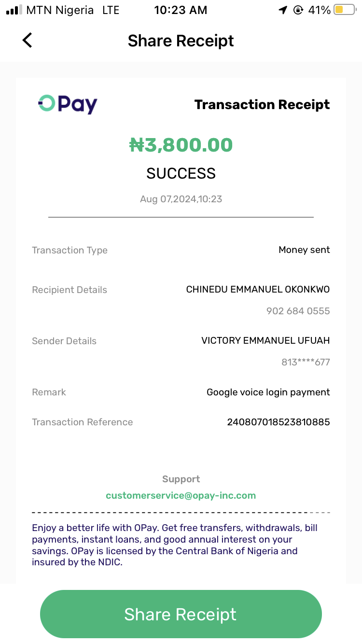
Task: Tap recipient name CHINEDU EMMANUEL OKONKWO
Action: pos(258,290)
